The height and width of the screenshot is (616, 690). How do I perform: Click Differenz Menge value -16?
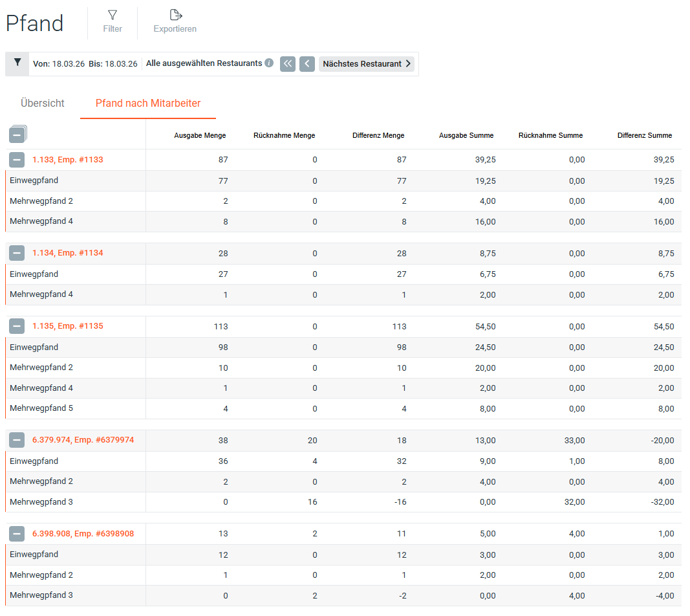(400, 502)
